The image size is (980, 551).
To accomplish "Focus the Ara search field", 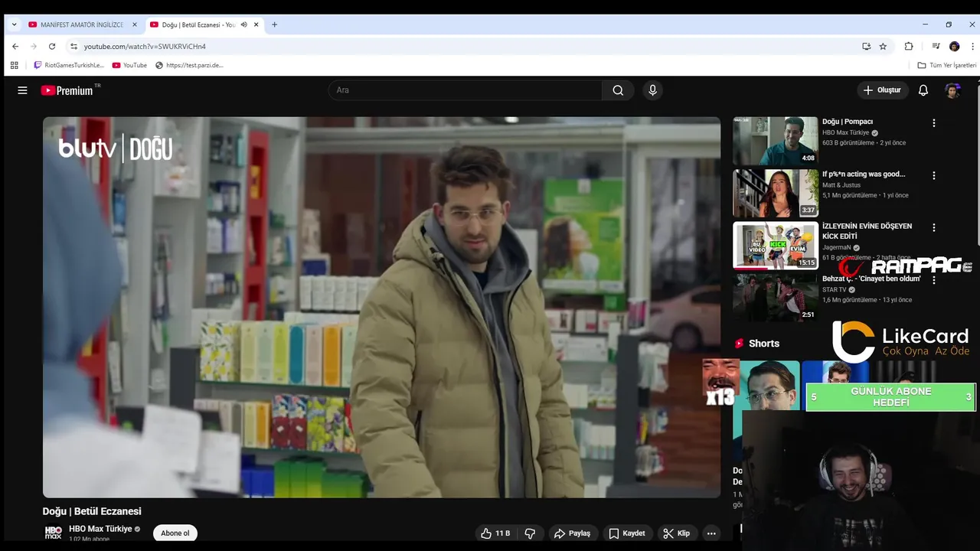I will [465, 90].
